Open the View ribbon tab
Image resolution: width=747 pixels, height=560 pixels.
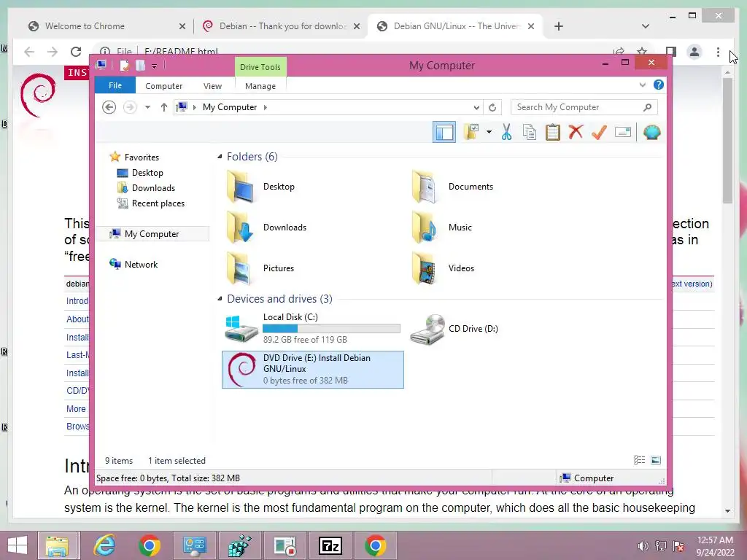(x=212, y=86)
